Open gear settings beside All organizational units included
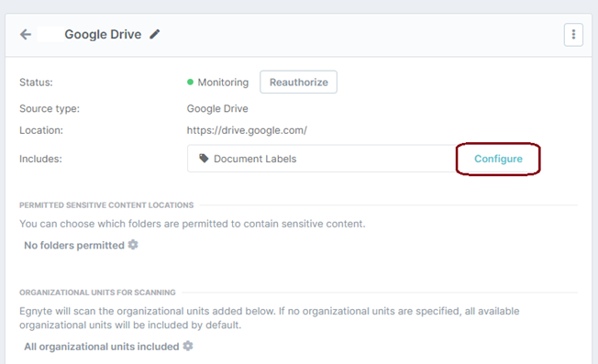Screen dimensions: 598x364 tap(188, 346)
